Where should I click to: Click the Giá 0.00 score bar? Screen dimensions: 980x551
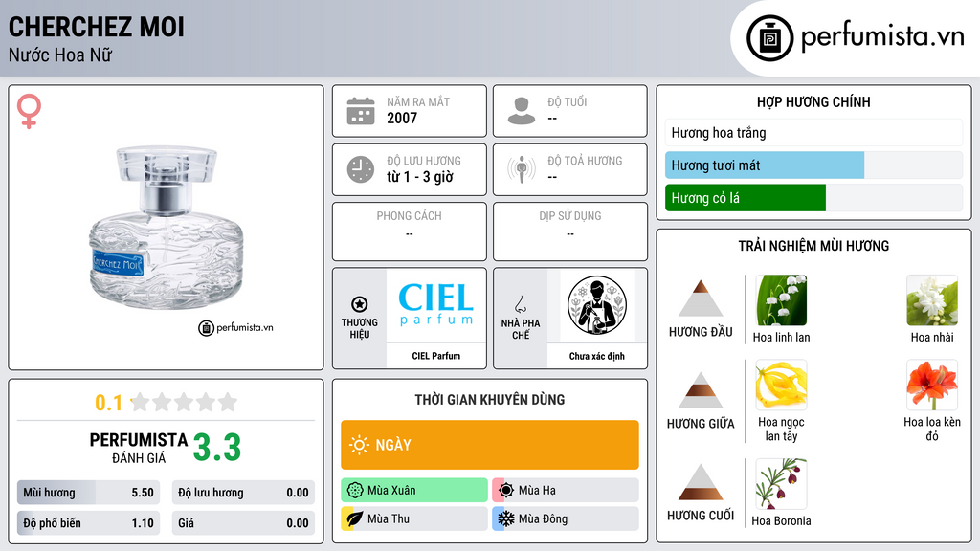click(243, 523)
